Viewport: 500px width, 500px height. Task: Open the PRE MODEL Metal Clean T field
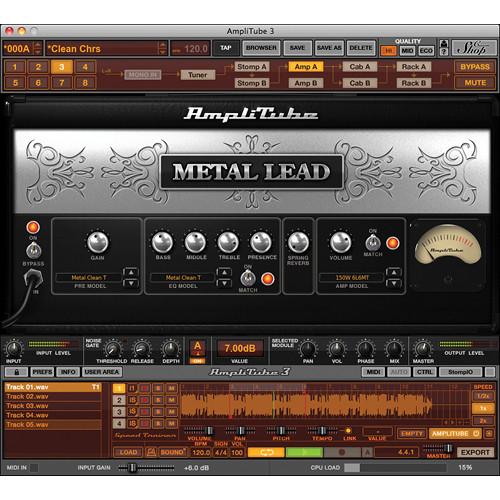click(x=89, y=277)
